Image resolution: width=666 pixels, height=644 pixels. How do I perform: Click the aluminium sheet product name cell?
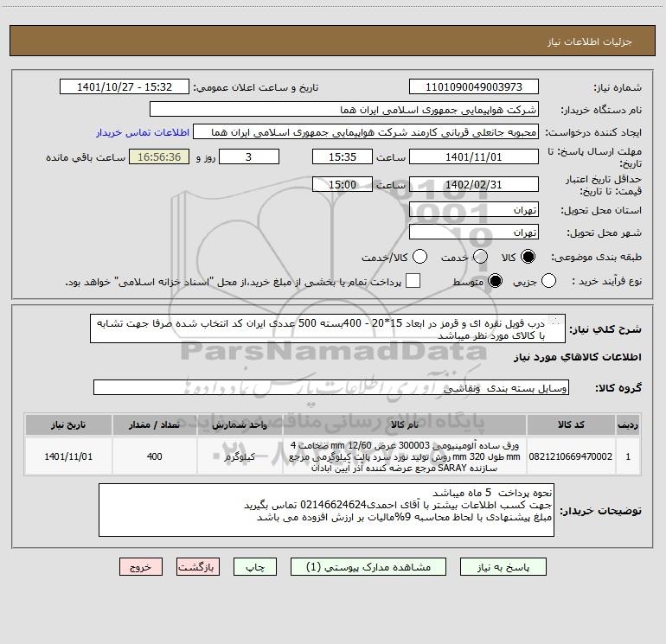tap(405, 456)
